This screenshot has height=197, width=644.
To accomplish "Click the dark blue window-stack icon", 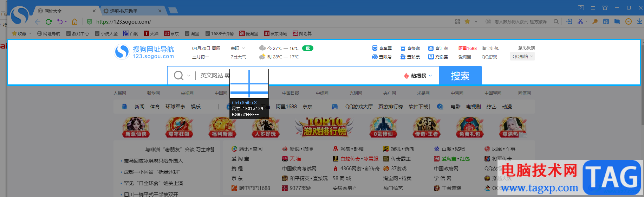I will click(x=617, y=22).
